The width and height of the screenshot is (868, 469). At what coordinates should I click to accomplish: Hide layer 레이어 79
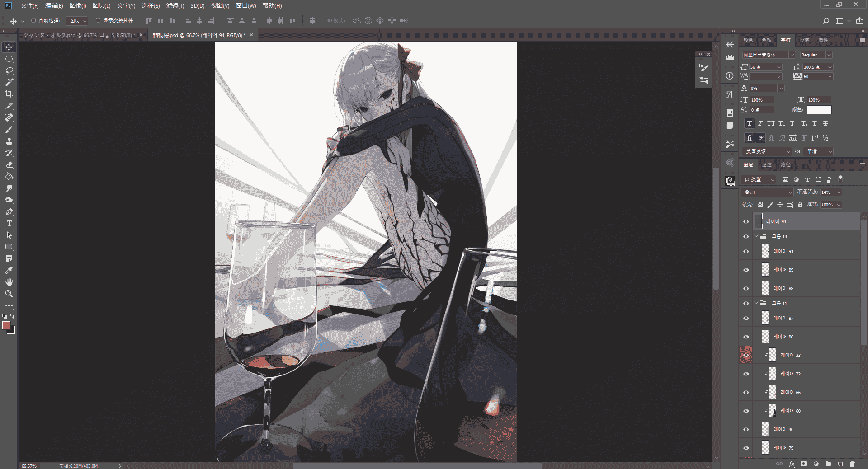click(x=746, y=448)
